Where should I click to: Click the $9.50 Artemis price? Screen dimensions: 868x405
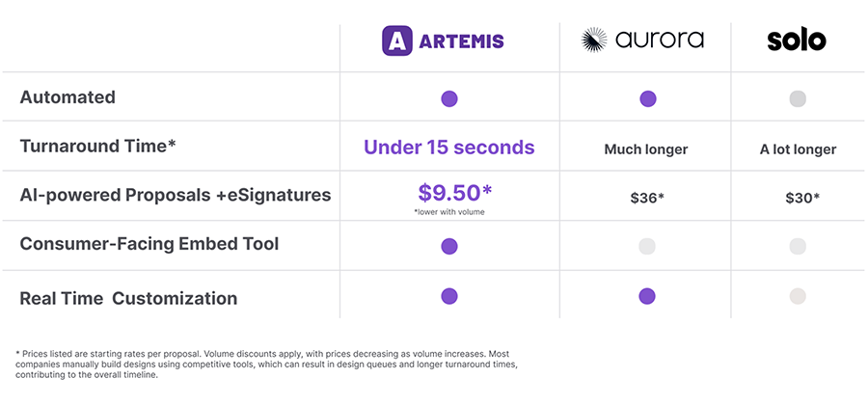(x=455, y=192)
